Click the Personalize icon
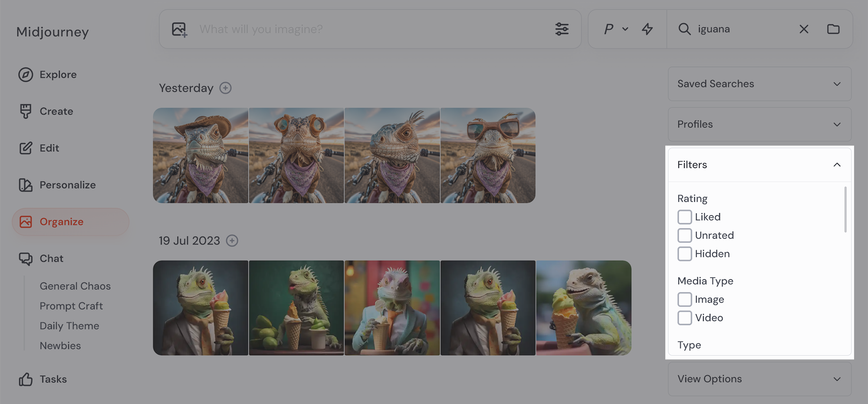Screen dimensions: 868x404 point(26,185)
